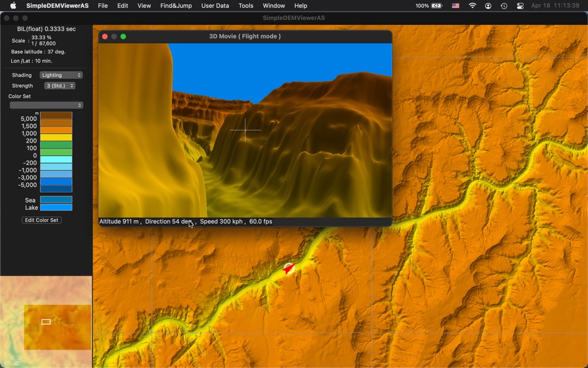Click the Altitude 911 m status text
Viewport: 588px width, 368px height.
click(120, 222)
